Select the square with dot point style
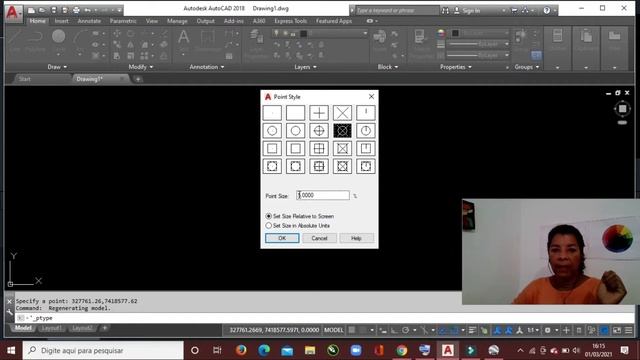This screenshot has width=640, height=360. pyautogui.click(x=272, y=148)
